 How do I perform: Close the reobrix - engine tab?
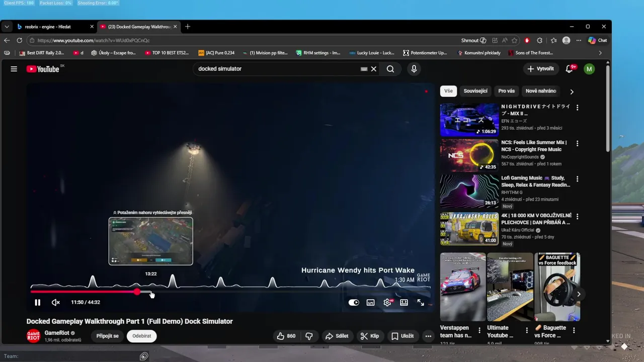[92, 27]
